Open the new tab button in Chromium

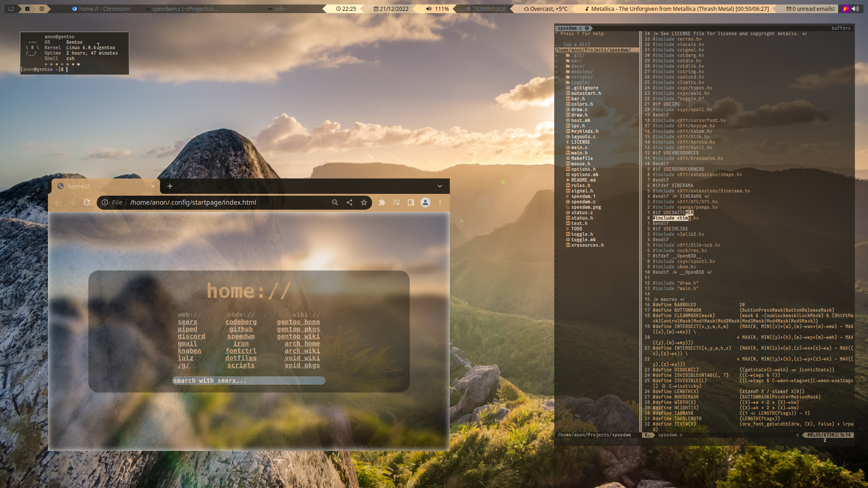click(170, 185)
